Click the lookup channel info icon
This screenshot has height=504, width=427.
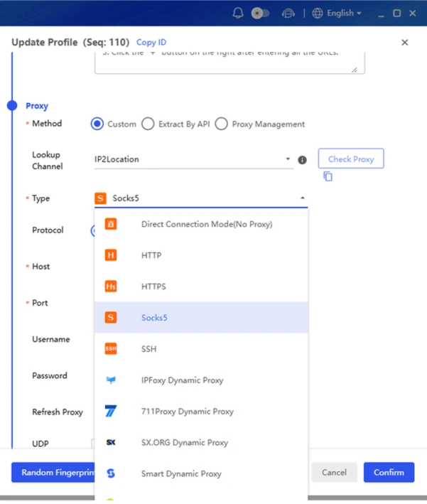[x=302, y=160]
